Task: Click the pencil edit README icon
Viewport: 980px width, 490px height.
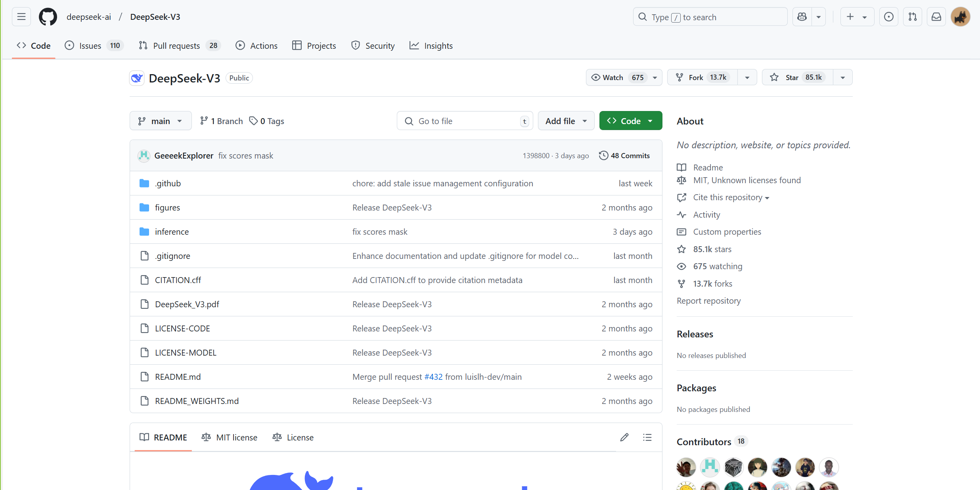Action: tap(624, 437)
